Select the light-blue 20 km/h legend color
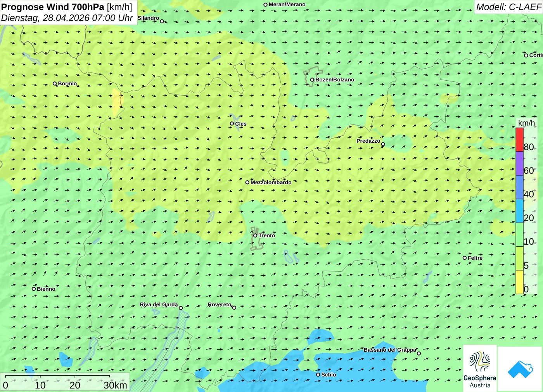543x392 pixels. pos(519,211)
